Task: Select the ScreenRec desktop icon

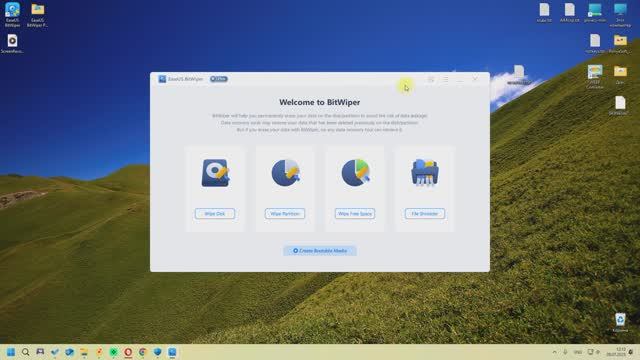Action: (x=12, y=44)
